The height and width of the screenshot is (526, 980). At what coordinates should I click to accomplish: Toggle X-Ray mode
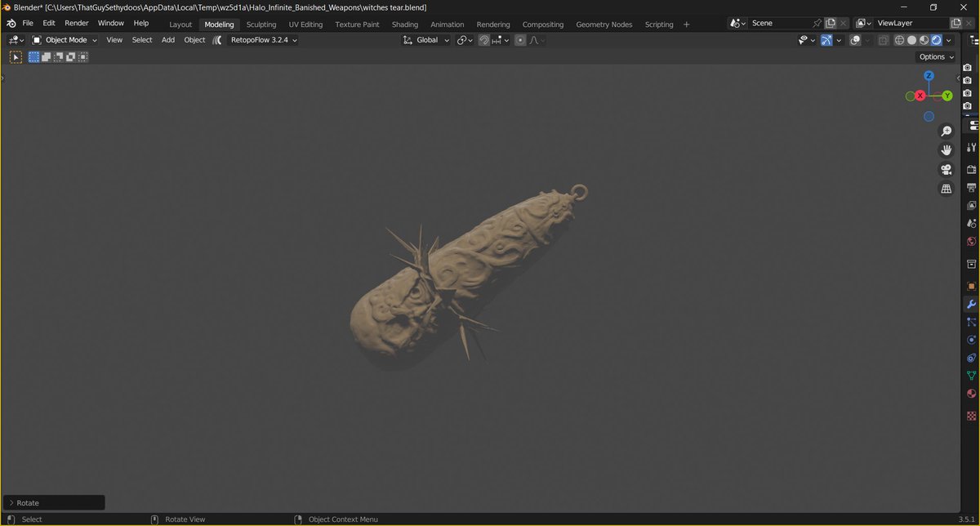point(883,39)
